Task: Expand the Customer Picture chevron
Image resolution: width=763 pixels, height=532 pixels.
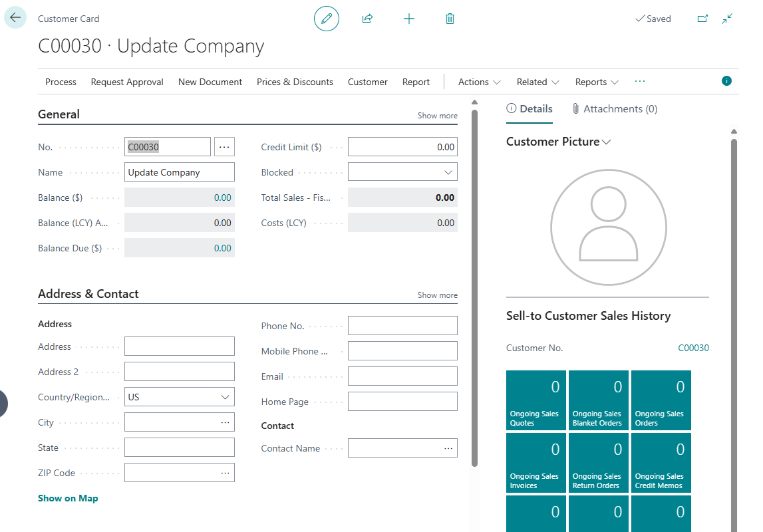Action: click(606, 142)
